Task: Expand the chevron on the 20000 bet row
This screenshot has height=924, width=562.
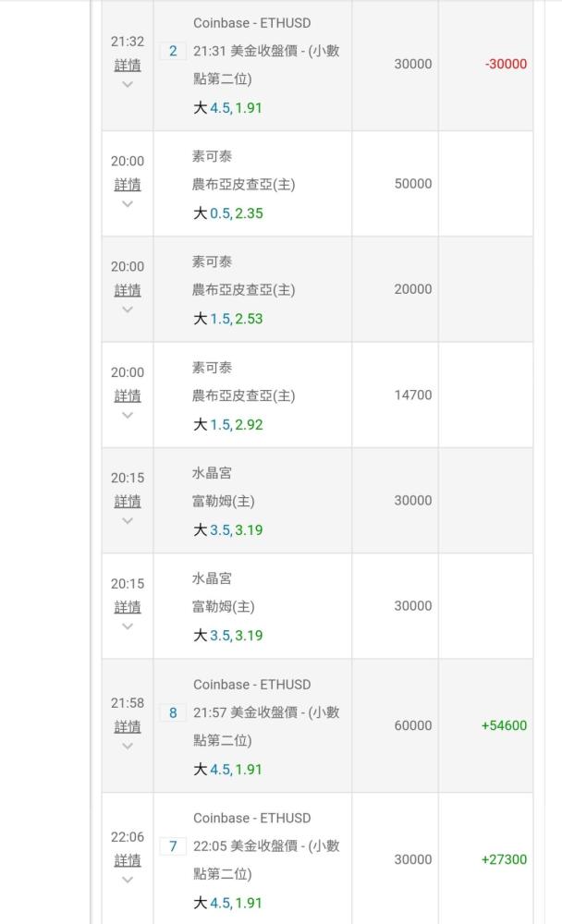Action: point(128,310)
